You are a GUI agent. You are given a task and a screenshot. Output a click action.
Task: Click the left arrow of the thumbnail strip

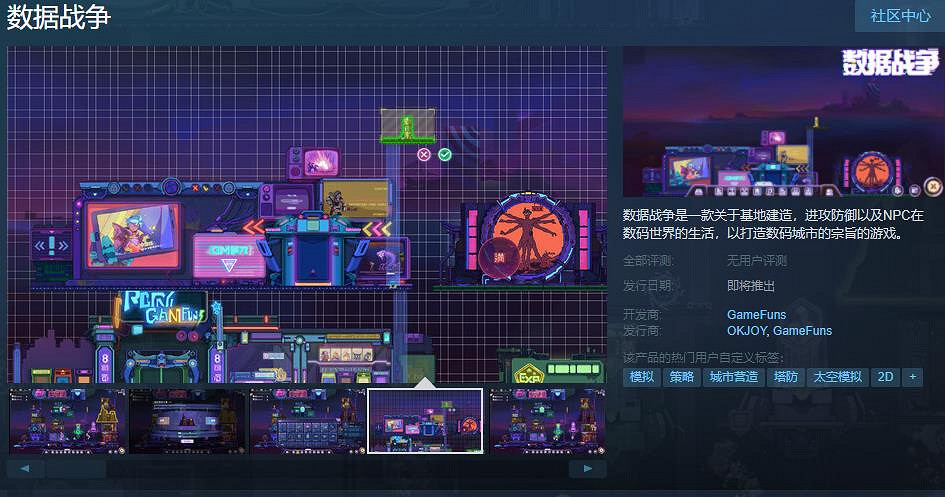pyautogui.click(x=25, y=468)
